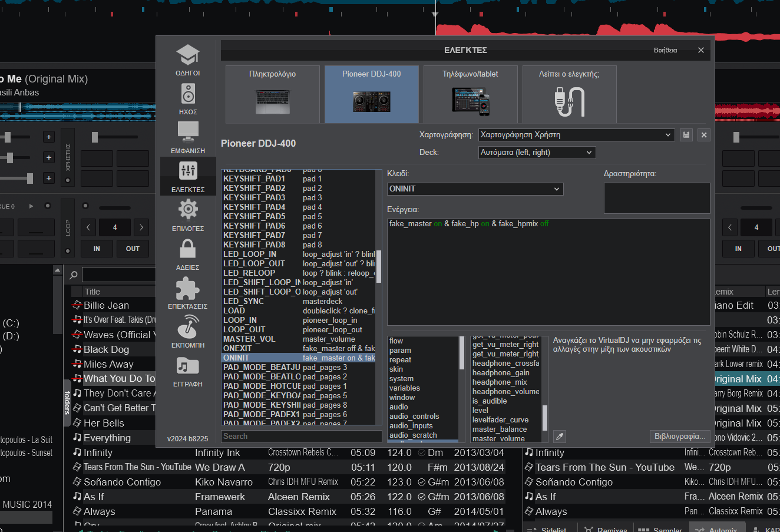Increase left deck loop length arrow
This screenshot has width=780, height=532.
tap(141, 227)
